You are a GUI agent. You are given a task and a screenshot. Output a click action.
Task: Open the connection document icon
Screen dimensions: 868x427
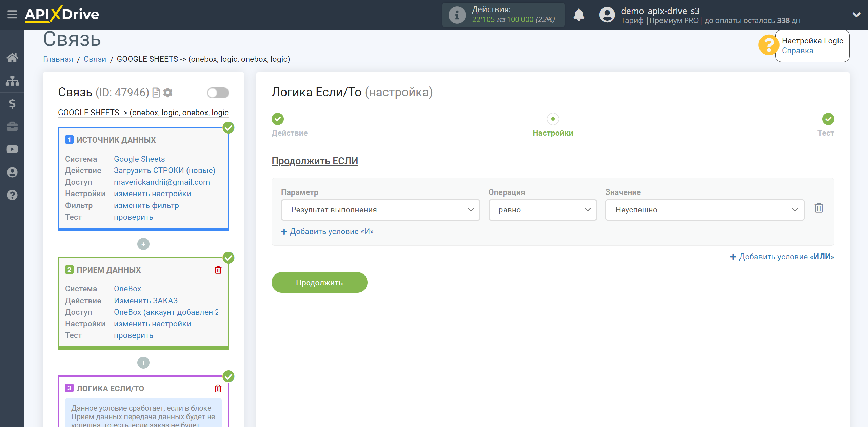coord(156,93)
